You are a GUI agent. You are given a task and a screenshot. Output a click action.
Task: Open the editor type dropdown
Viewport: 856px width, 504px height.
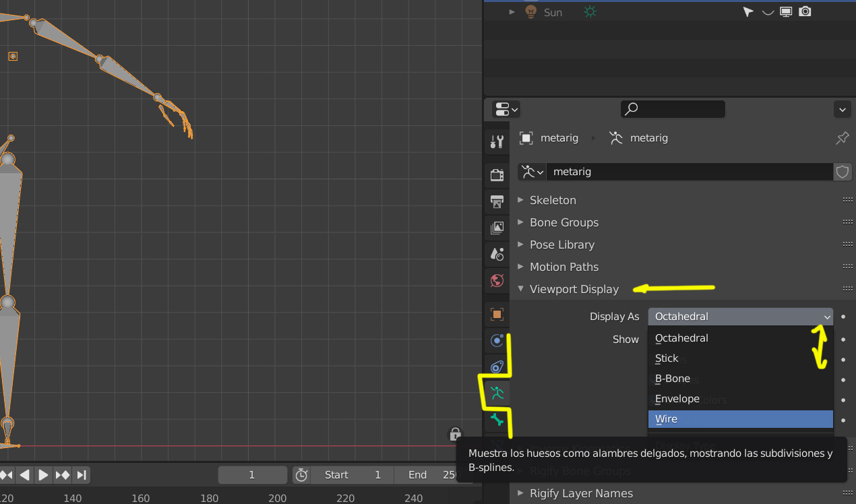click(506, 109)
